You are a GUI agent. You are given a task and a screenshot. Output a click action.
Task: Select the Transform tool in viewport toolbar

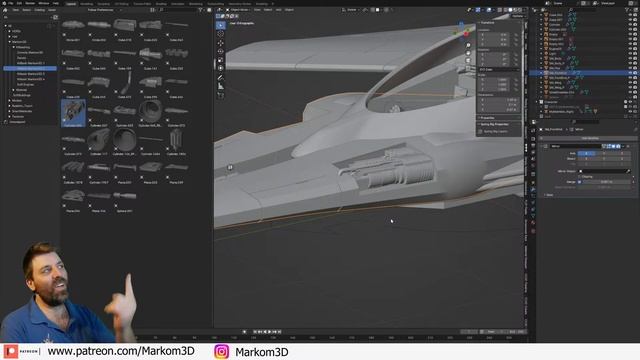coord(221,68)
